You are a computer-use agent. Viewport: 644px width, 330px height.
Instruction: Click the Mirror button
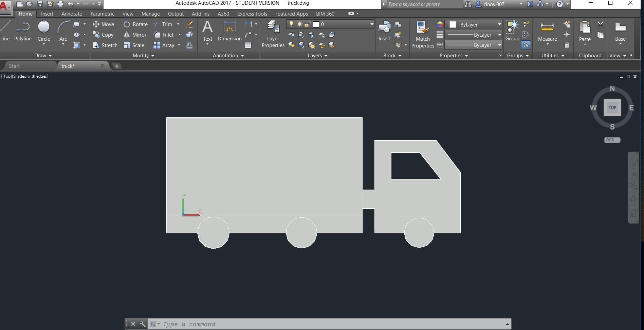(135, 35)
